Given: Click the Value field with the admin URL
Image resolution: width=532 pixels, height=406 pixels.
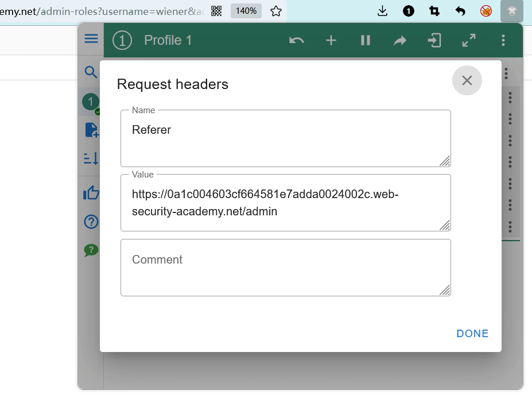Looking at the screenshot, I should [x=285, y=203].
